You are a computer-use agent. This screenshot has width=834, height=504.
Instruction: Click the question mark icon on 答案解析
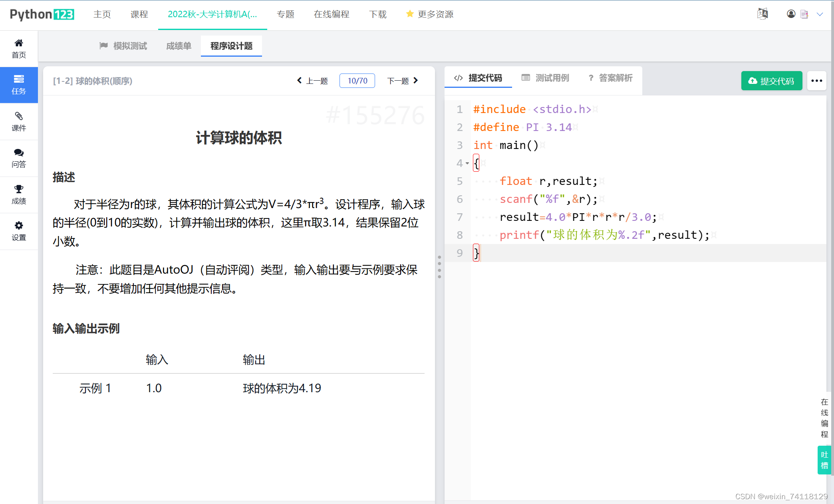(x=591, y=78)
